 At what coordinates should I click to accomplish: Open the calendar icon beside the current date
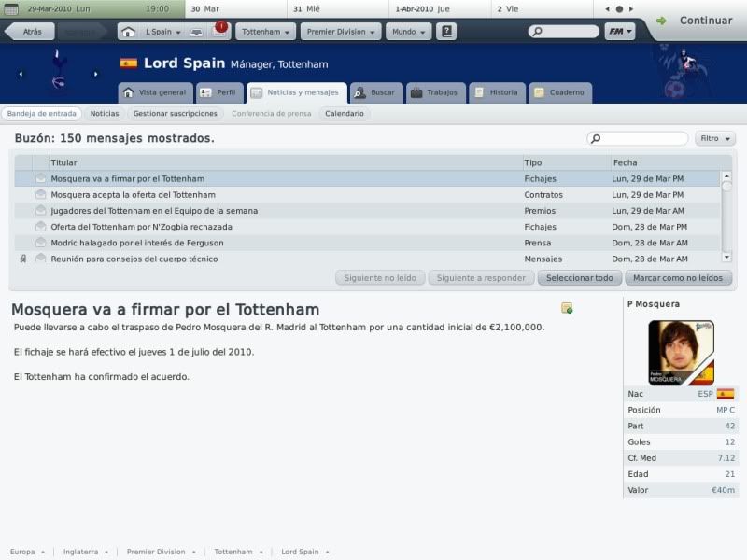point(11,9)
